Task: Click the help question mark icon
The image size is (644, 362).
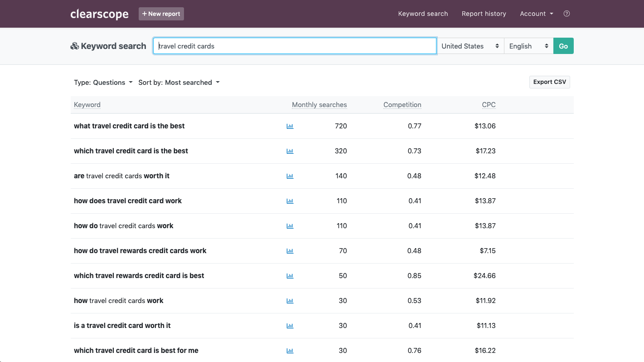Action: pos(567,14)
